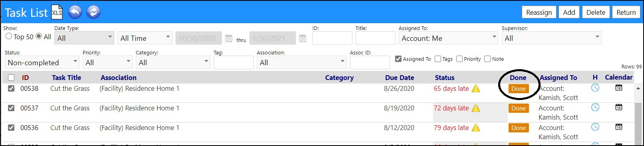Open calendar icon for task 00537
Image resolution: width=644 pixels, height=146 pixels.
[619, 107]
